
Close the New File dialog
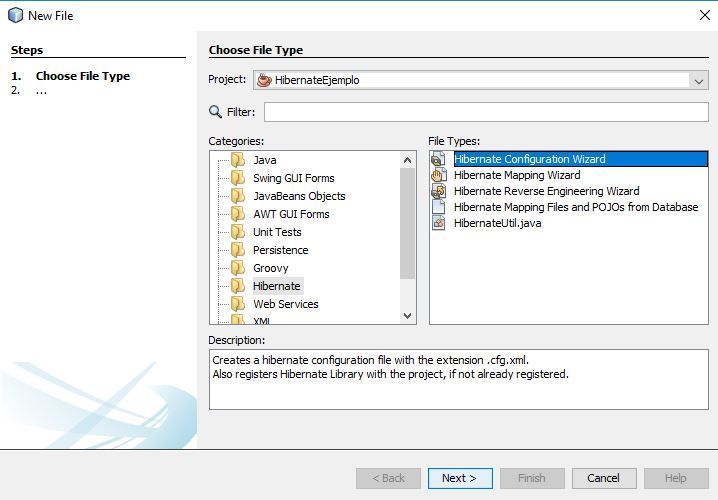[x=705, y=15]
